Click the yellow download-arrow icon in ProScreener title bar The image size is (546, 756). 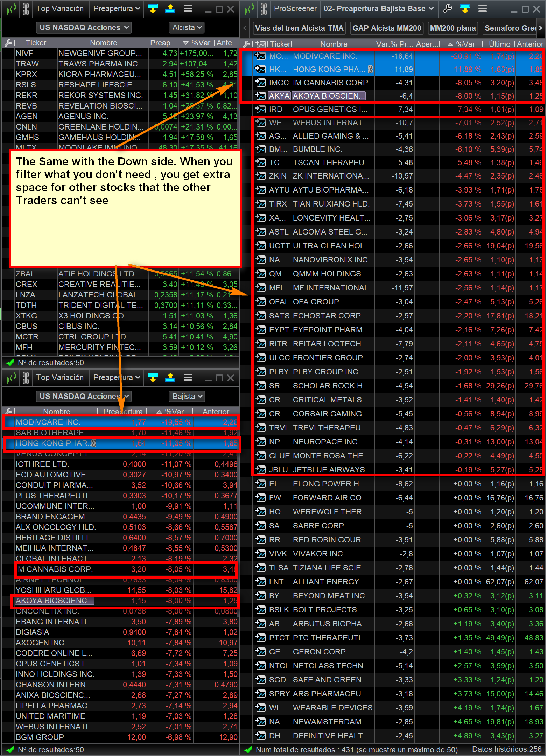[x=465, y=8]
